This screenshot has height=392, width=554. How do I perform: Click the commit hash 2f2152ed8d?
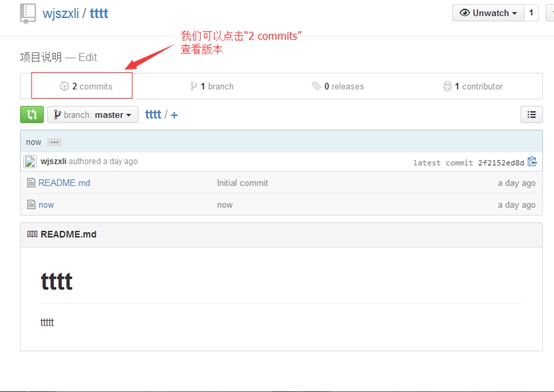click(x=501, y=163)
